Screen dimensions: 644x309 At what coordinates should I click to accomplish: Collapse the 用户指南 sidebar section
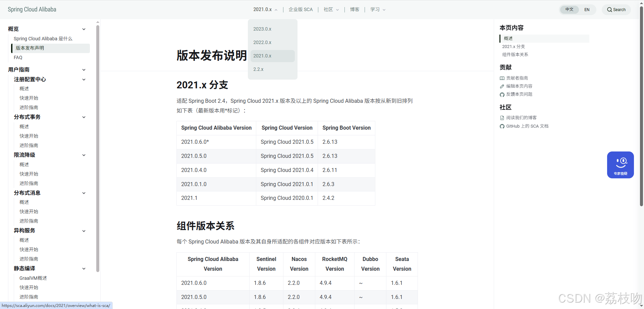[84, 70]
